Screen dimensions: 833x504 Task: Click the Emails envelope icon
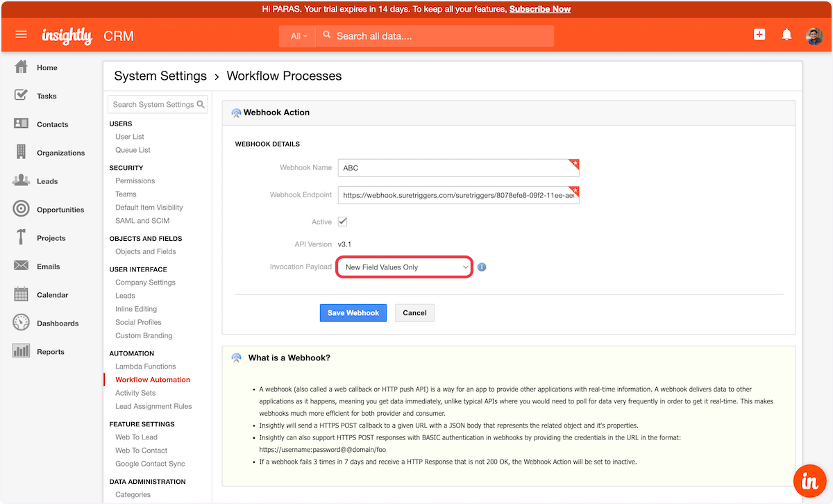pyautogui.click(x=22, y=266)
